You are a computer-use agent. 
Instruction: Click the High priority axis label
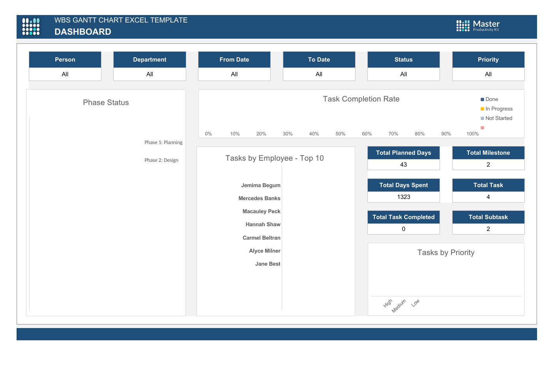coord(388,303)
